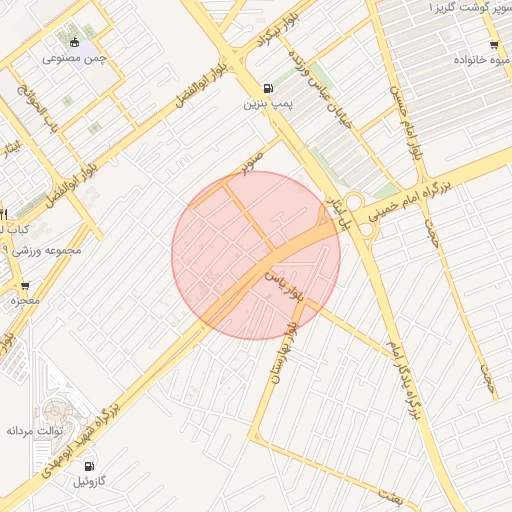Click the بزرگراه امام خمینی highway label
This screenshot has height=512, width=512.
pyautogui.click(x=410, y=201)
